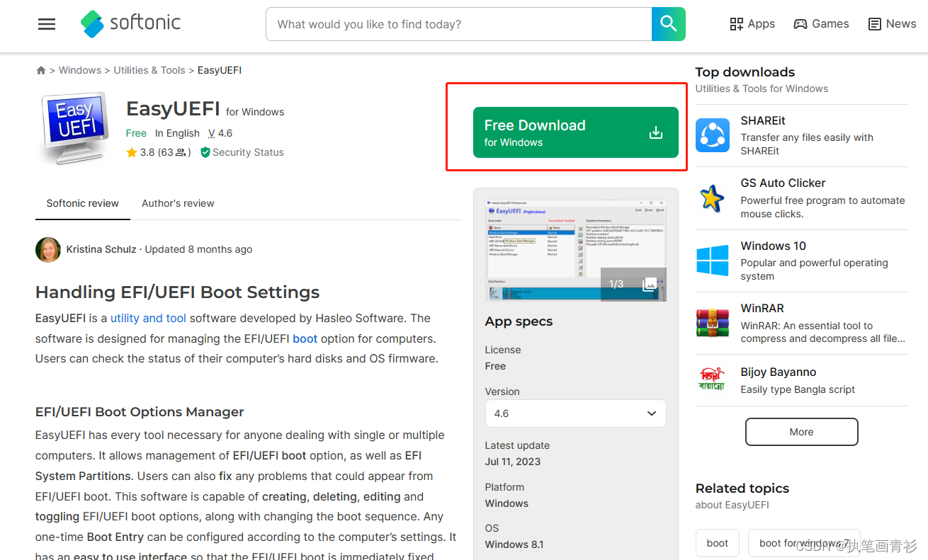This screenshot has width=928, height=560.
Task: Click the Jul 11, 2023 update date
Action: [513, 462]
